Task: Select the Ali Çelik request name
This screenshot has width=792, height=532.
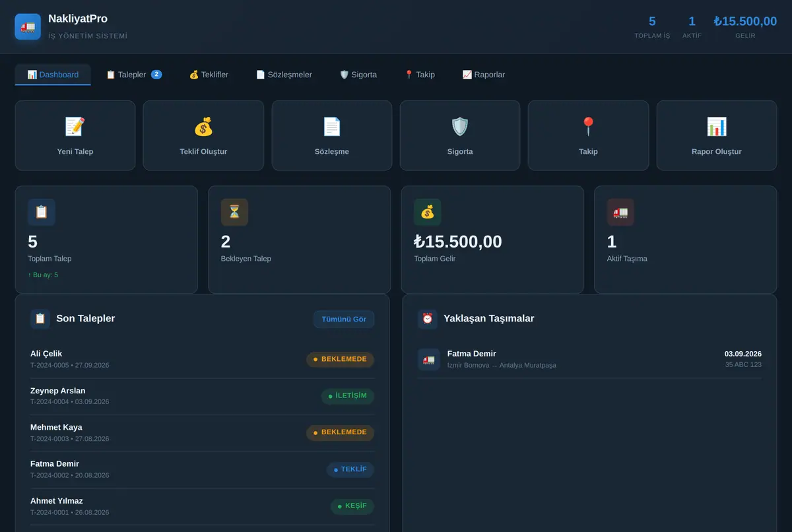Action: coord(46,354)
